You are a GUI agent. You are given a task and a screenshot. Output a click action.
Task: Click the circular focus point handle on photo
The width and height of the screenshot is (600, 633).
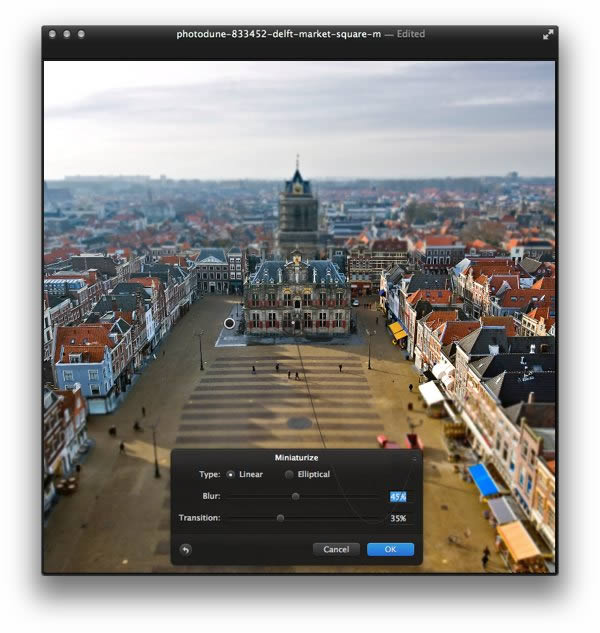tap(229, 323)
